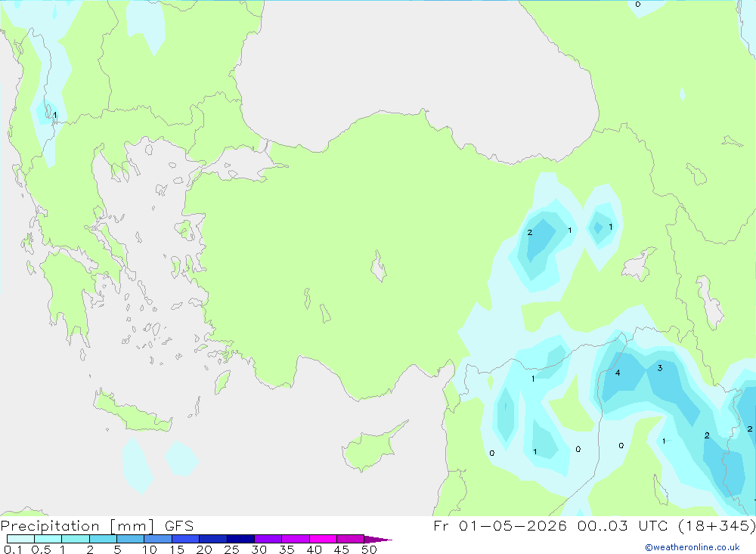Click the 1–2 mm legend swatch
The height and width of the screenshot is (554, 756).
pyautogui.click(x=76, y=539)
